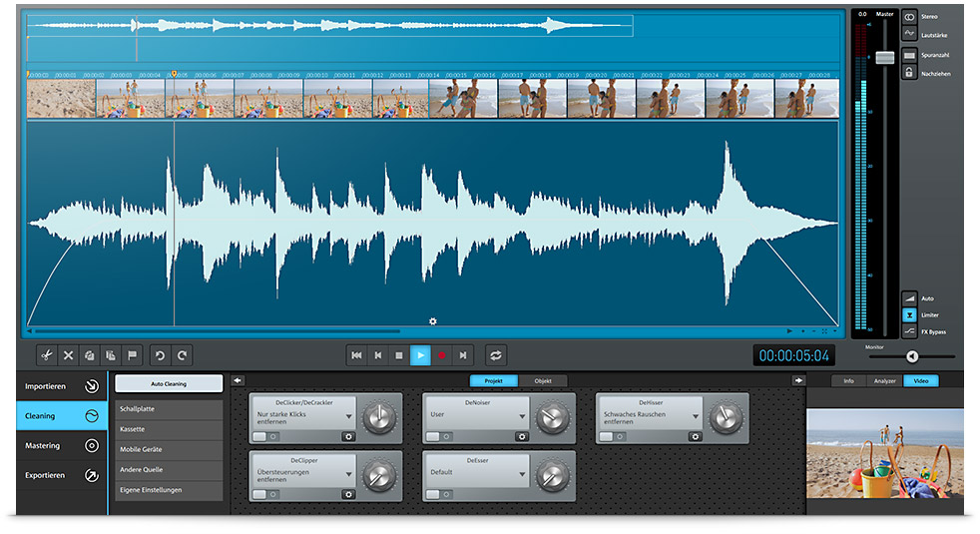980x534 pixels.
Task: Open DeClicker/DeCrackler settings gear
Action: tap(348, 436)
